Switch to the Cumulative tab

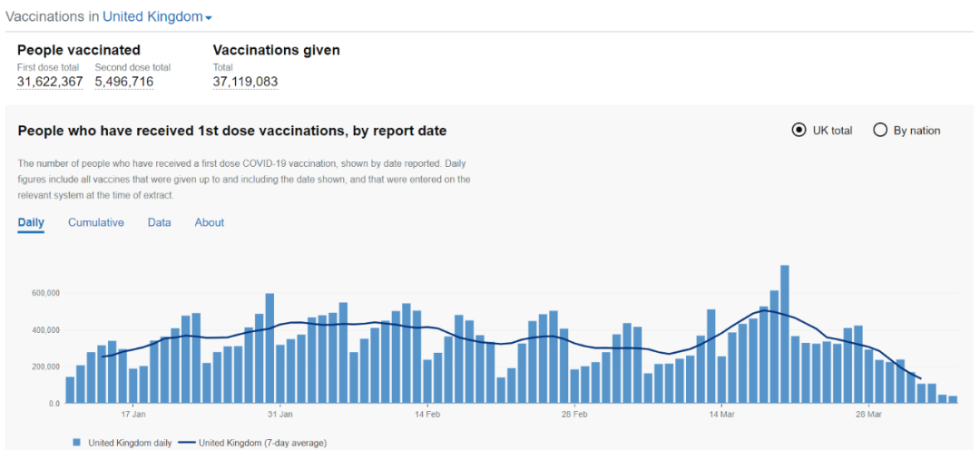[96, 222]
